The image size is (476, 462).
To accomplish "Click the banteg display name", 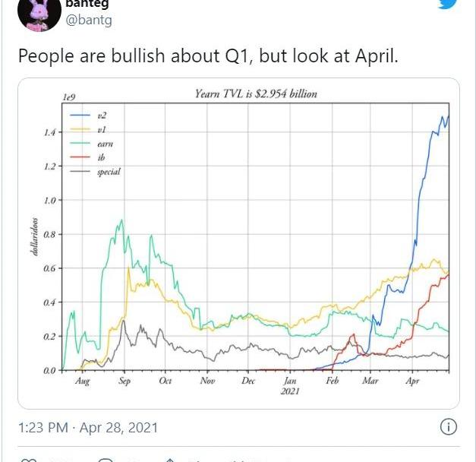I will click(87, 4).
